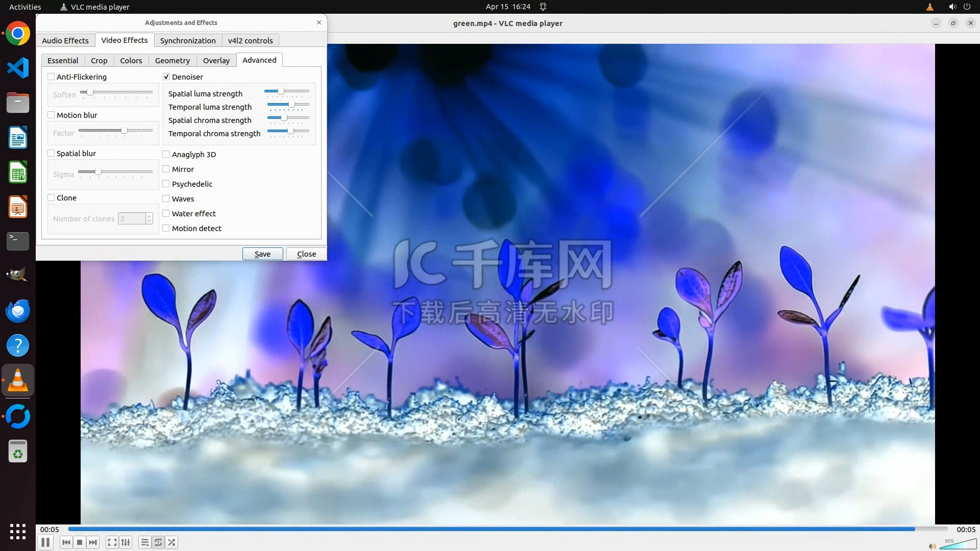This screenshot has height=551, width=980.
Task: Toggle fullscreen video mode
Action: [x=112, y=542]
